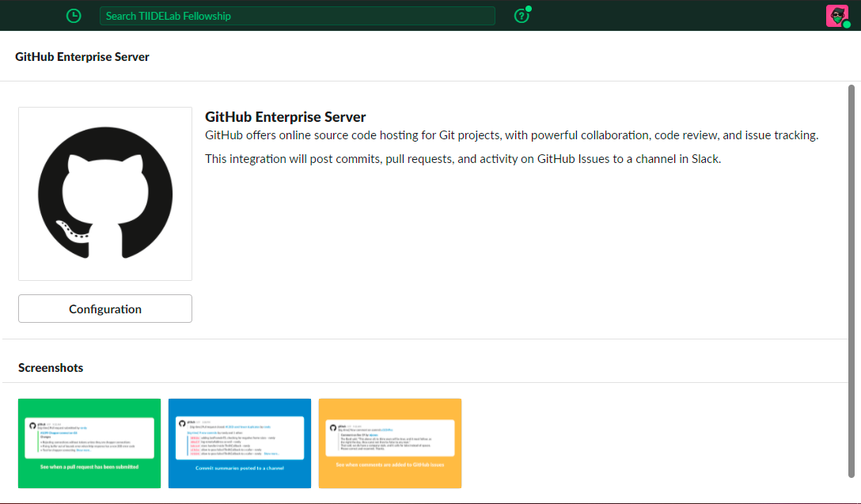Click the Search TIIDELab Fellowship field
The height and width of the screenshot is (504, 861).
point(297,16)
